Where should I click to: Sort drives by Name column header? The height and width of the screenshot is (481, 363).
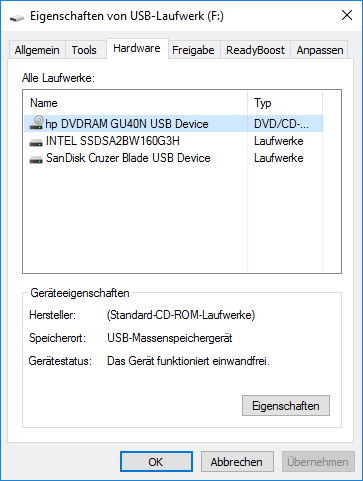(135, 103)
